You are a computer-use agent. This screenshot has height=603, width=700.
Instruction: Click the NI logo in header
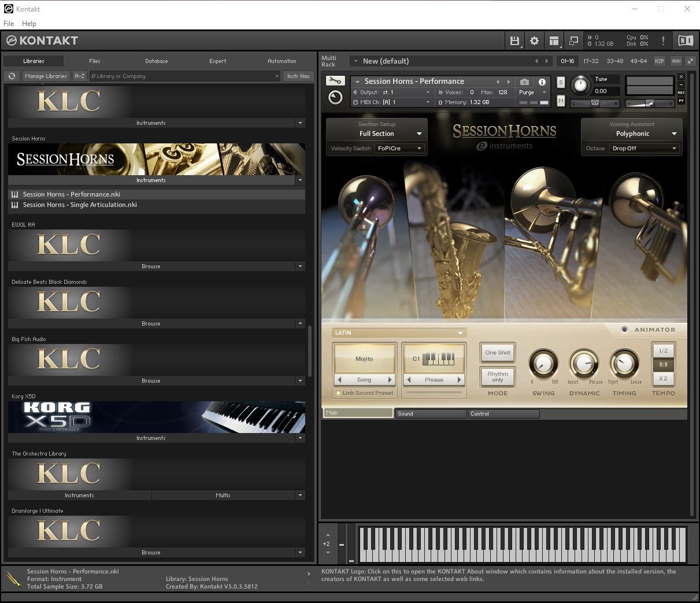click(x=685, y=40)
